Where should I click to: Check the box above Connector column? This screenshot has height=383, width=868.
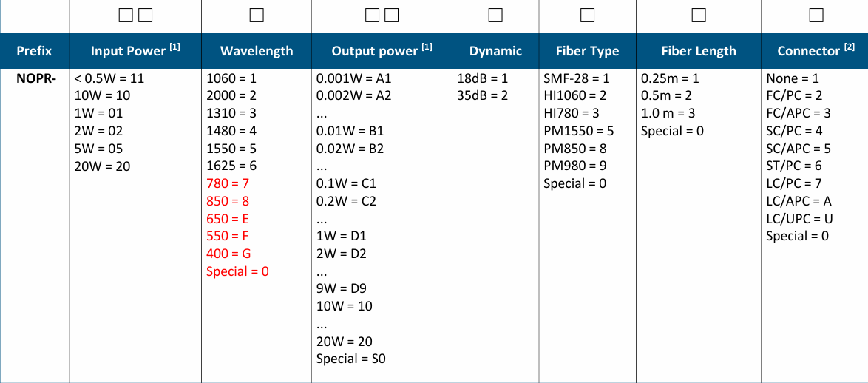pos(816,15)
